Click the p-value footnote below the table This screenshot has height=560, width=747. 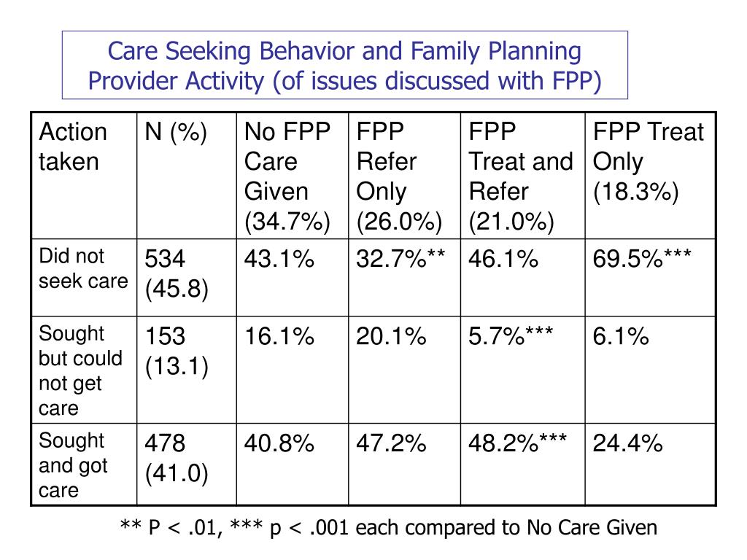pyautogui.click(x=388, y=527)
